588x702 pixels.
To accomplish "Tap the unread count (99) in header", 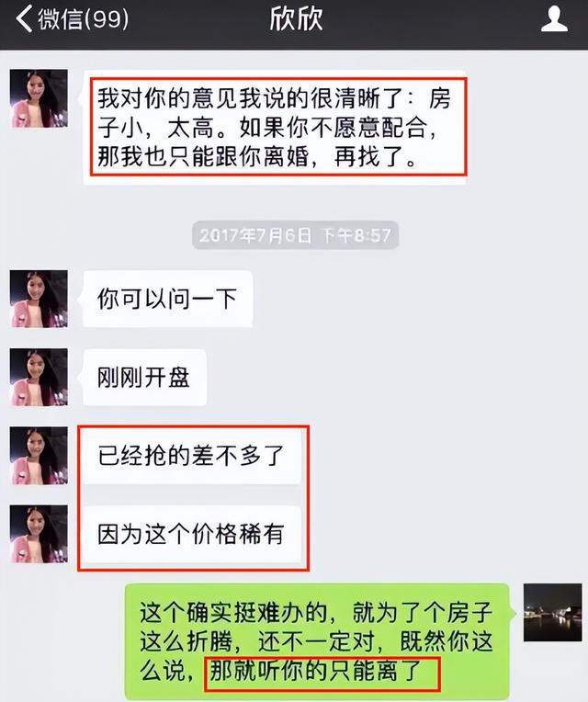I will (106, 18).
